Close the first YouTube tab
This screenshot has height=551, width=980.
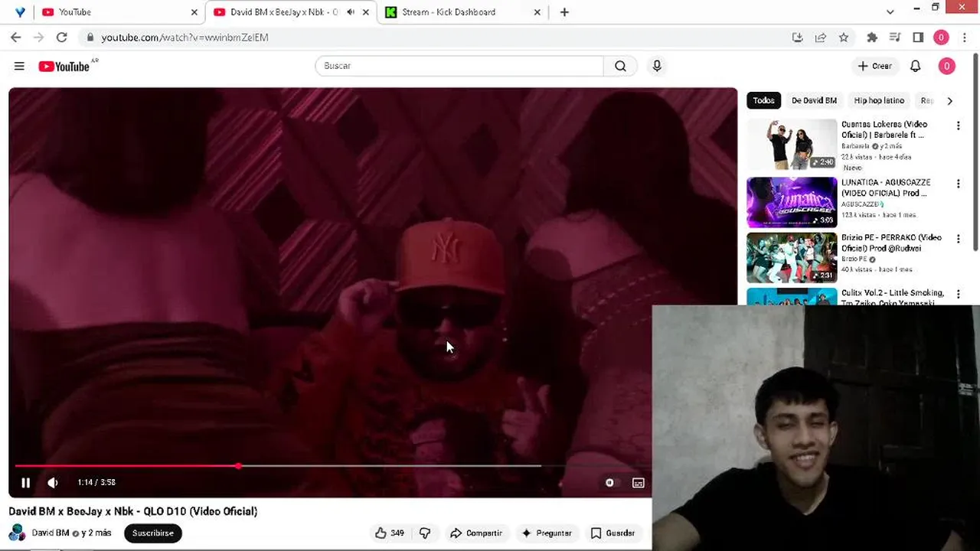click(194, 11)
